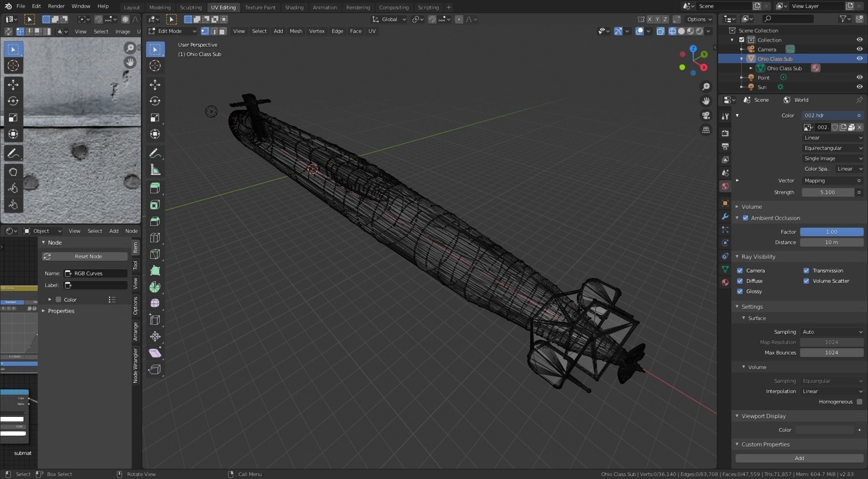868x479 pixels.
Task: Switch to the Texture Paint workspace tab
Action: pyautogui.click(x=260, y=7)
